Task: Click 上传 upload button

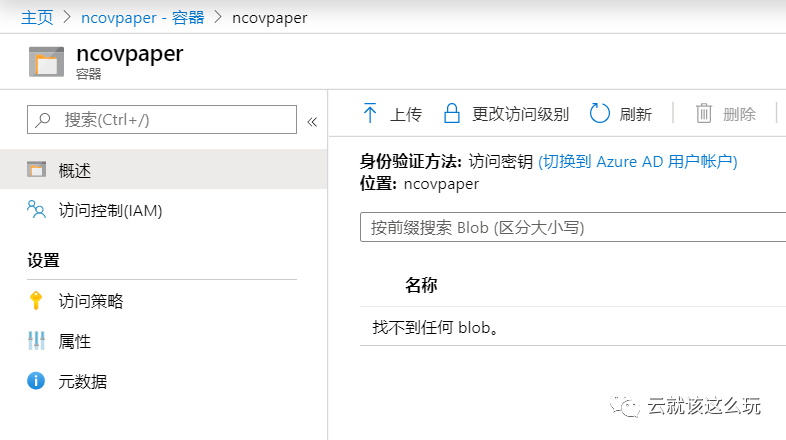Action: (x=392, y=114)
